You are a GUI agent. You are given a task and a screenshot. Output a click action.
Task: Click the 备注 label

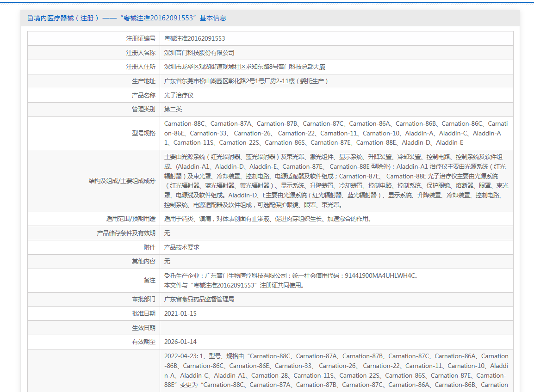(149, 281)
